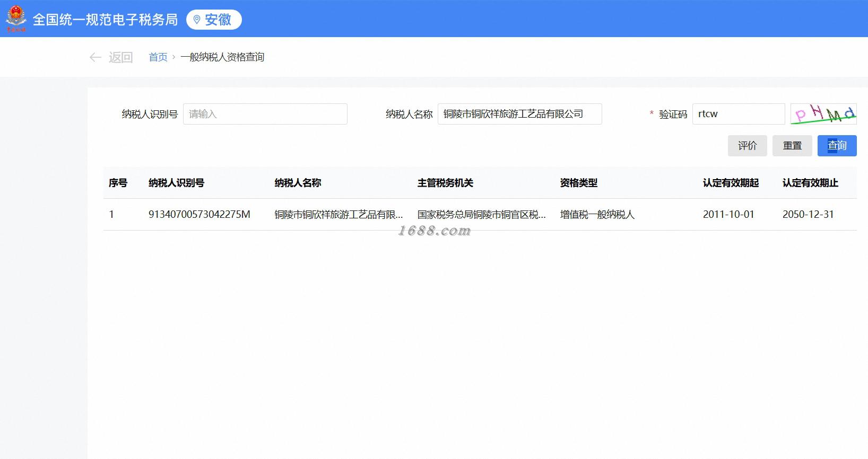Click the 资格类型 column header
868x459 pixels.
[579, 183]
